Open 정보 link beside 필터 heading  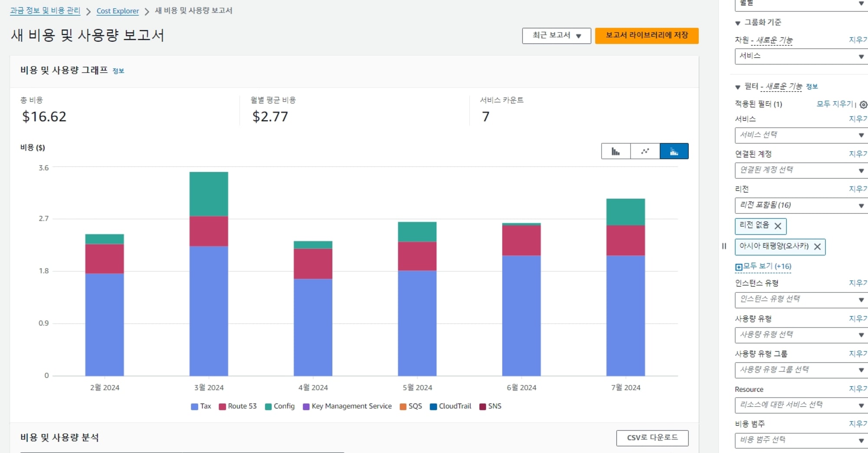tap(812, 86)
